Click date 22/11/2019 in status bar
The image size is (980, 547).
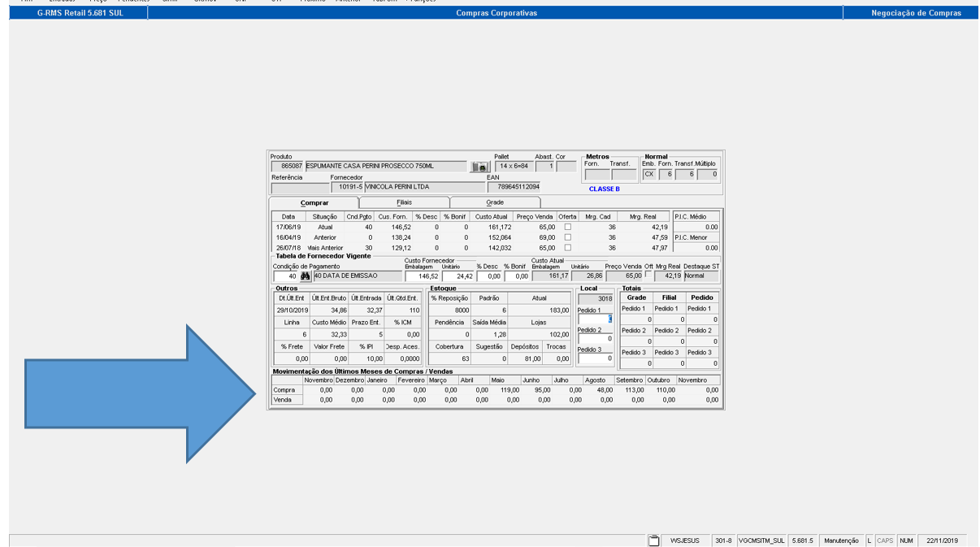coord(942,540)
